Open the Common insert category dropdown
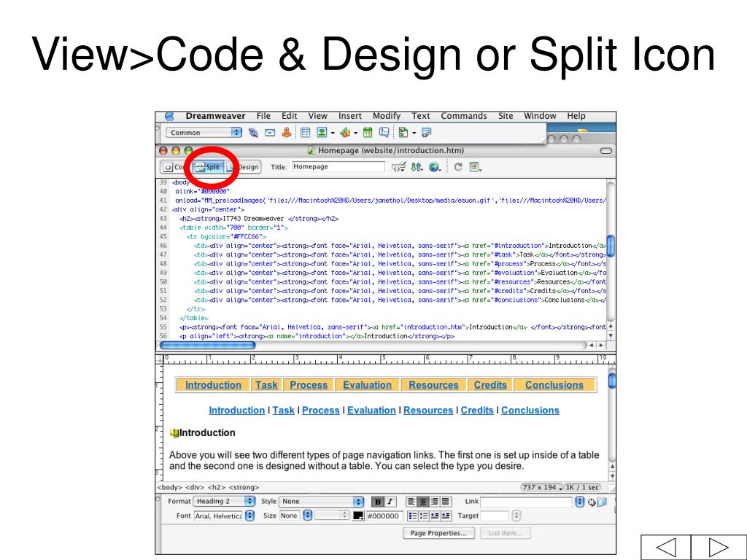This screenshot has width=747, height=560. coord(204,133)
